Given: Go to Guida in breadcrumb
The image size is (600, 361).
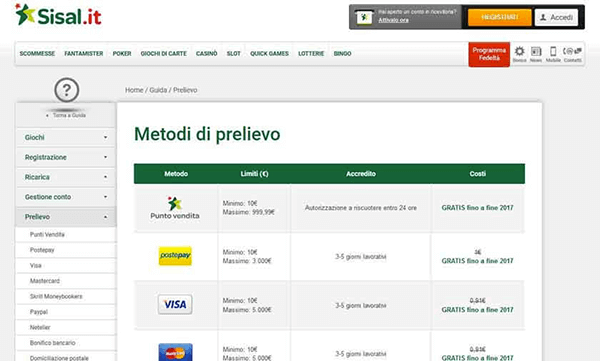Looking at the screenshot, I should tap(158, 90).
